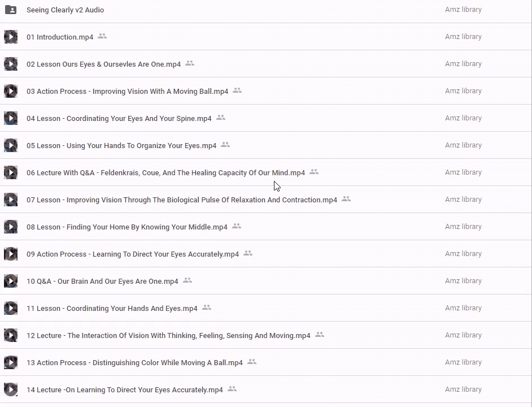Open 07 Lesson Improving Vision Through Biological Pulse
This screenshot has width=532, height=407.
(x=181, y=200)
